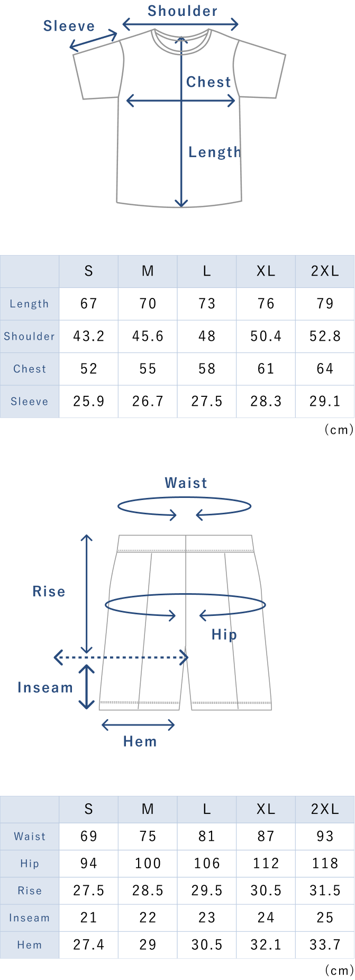Click the Hip label on the shorts diagram
Screen dimensions: 355x980
(x=224, y=634)
